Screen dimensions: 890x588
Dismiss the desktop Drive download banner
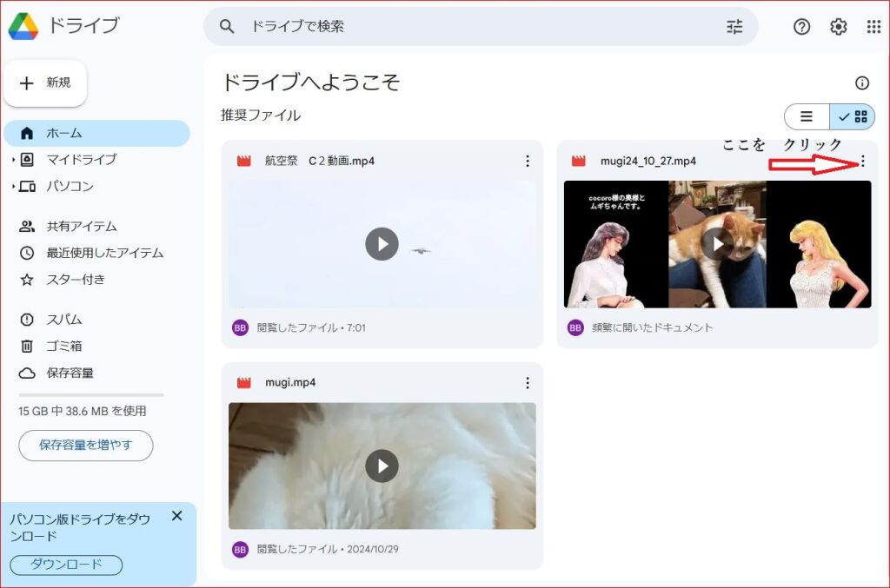pos(176,516)
